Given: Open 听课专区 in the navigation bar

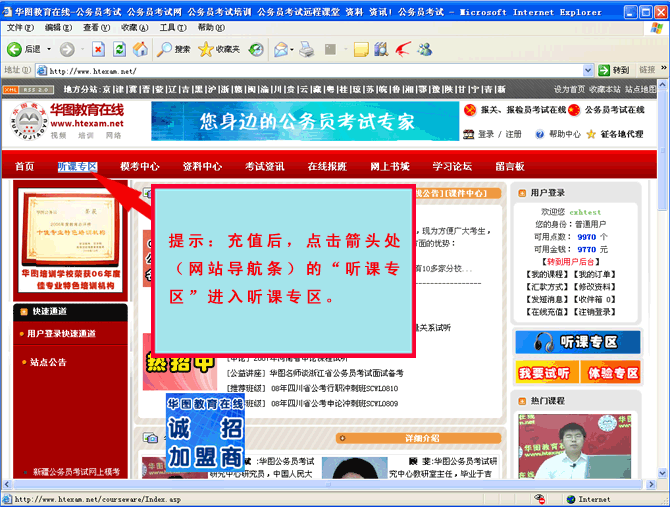Looking at the screenshot, I should tap(77, 167).
